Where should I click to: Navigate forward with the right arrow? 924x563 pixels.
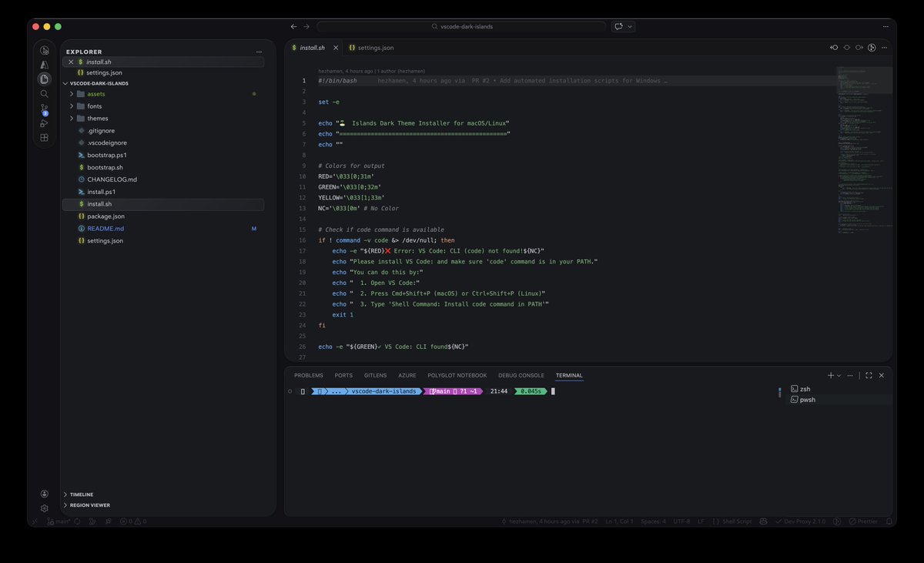click(306, 26)
